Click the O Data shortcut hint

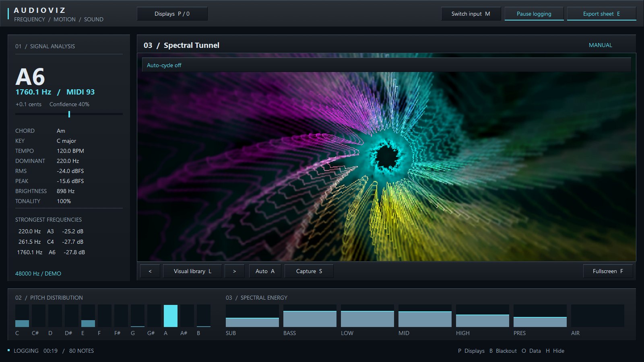(531, 351)
